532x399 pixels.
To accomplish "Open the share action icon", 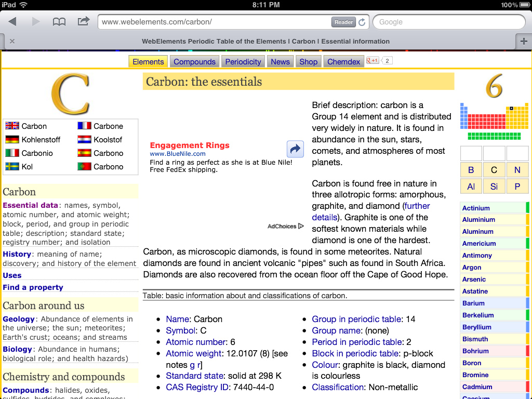I will pos(83,21).
